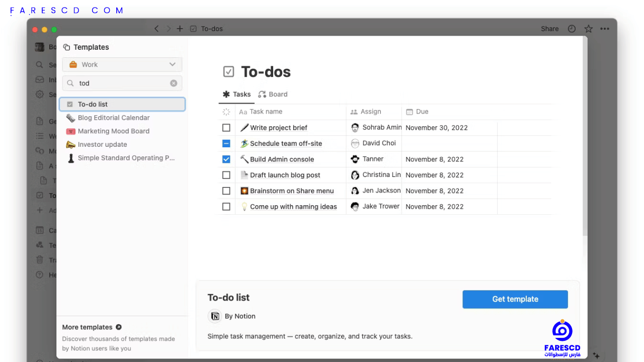The image size is (644, 362).
Task: Uncheck the Build Admin console checkbox
Action: coord(226,159)
